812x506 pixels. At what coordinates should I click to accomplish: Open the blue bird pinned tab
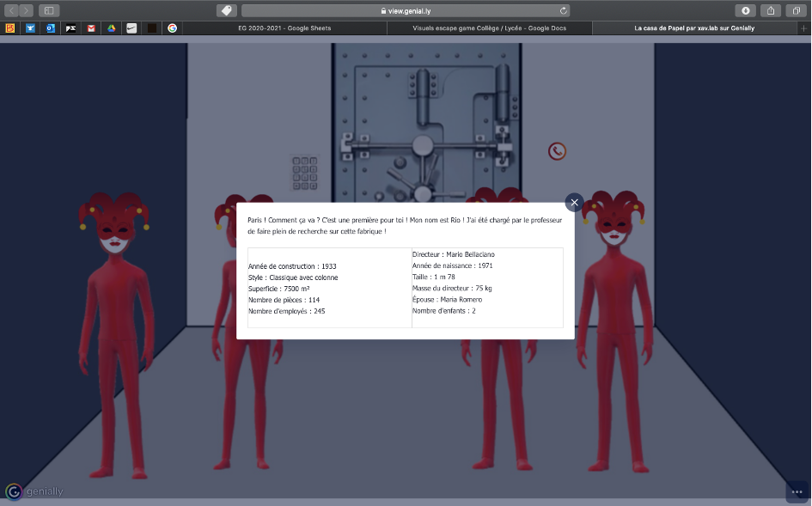31,28
